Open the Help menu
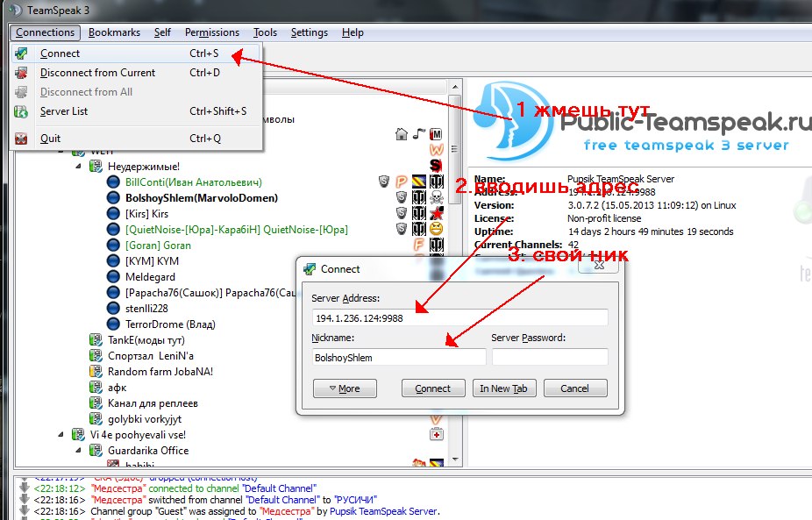This screenshot has width=812, height=520. point(353,32)
